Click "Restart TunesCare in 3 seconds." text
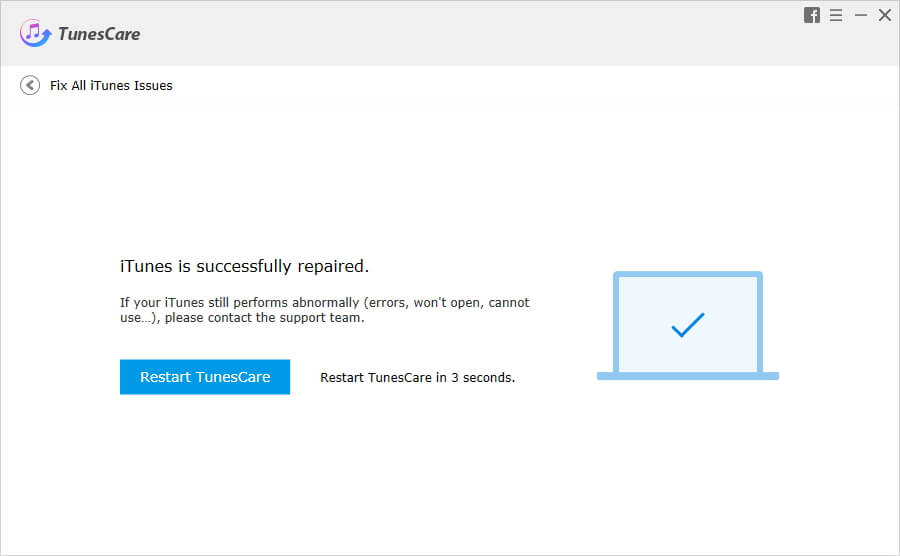 [x=417, y=378]
